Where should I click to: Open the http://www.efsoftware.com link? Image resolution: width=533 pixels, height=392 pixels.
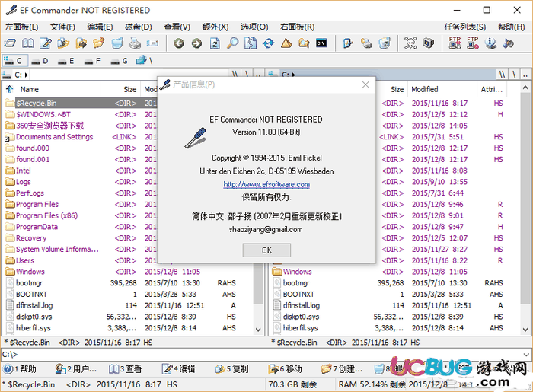click(x=266, y=184)
